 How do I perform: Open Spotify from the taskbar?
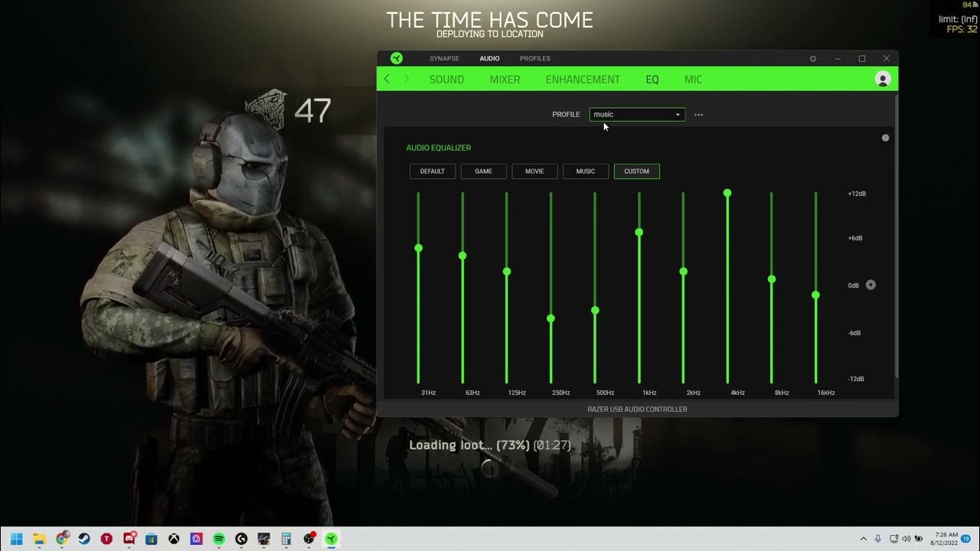pyautogui.click(x=219, y=539)
